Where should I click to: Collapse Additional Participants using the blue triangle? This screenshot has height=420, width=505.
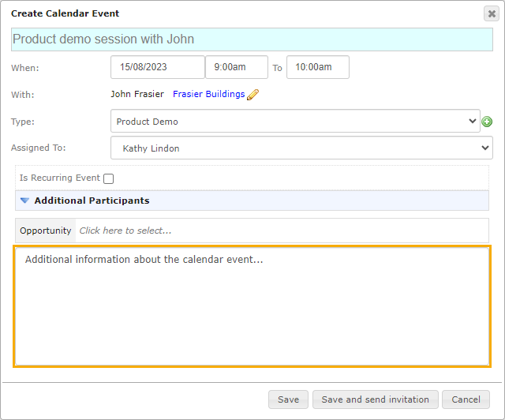coord(24,201)
